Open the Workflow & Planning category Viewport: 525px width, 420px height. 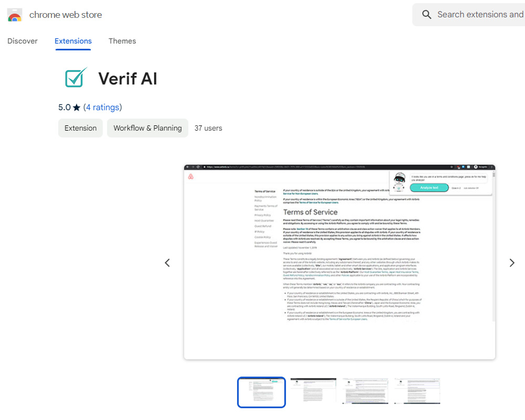148,128
